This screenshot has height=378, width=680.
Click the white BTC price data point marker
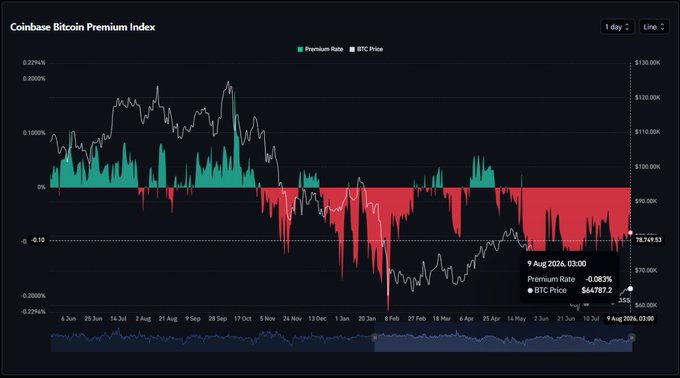631,289
